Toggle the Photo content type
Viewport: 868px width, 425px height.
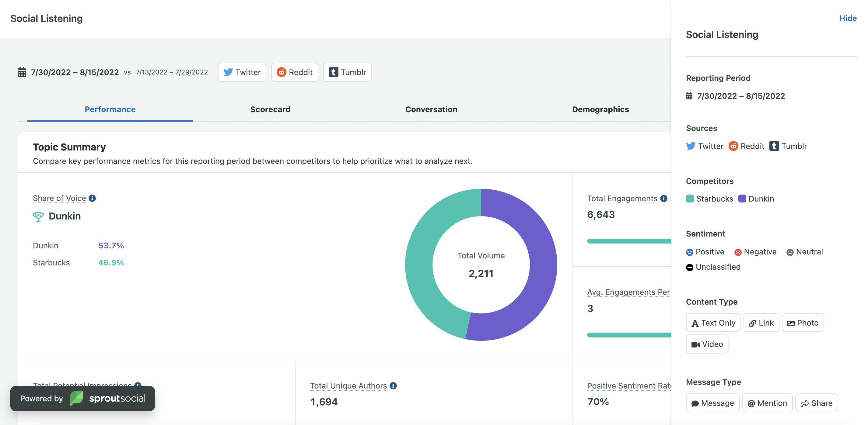[x=803, y=323]
